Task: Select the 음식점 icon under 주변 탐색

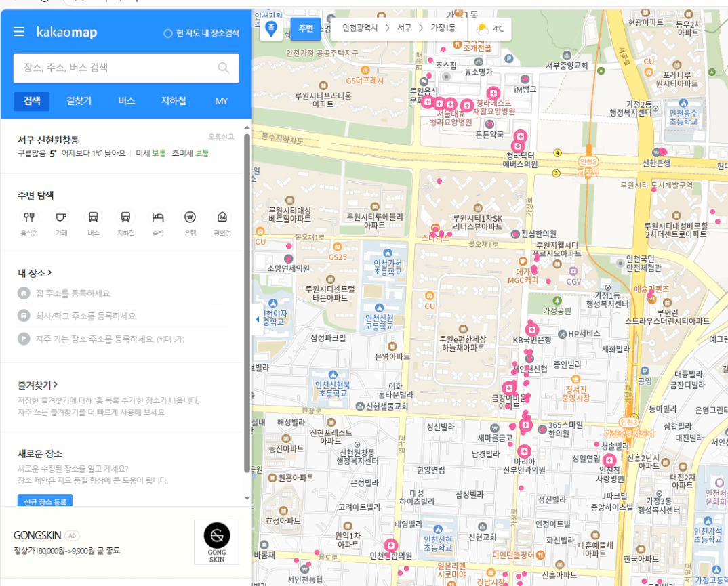Action: pyautogui.click(x=29, y=217)
